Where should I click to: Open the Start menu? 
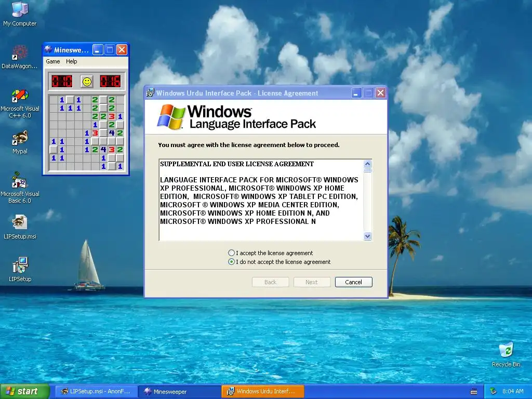click(x=25, y=391)
